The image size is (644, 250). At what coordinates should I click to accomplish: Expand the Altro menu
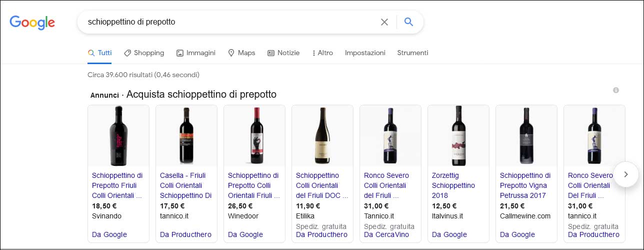point(322,53)
